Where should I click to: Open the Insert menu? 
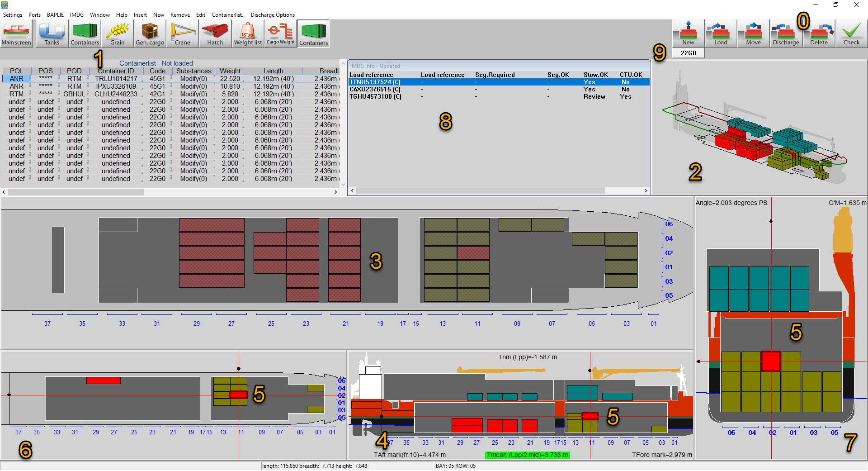tap(140, 15)
